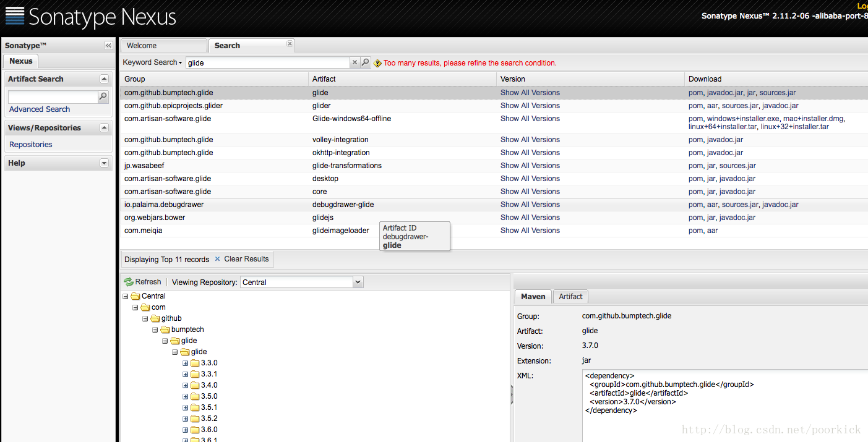This screenshot has height=442, width=868.
Task: Collapse the Sonatype left panel
Action: pos(108,46)
